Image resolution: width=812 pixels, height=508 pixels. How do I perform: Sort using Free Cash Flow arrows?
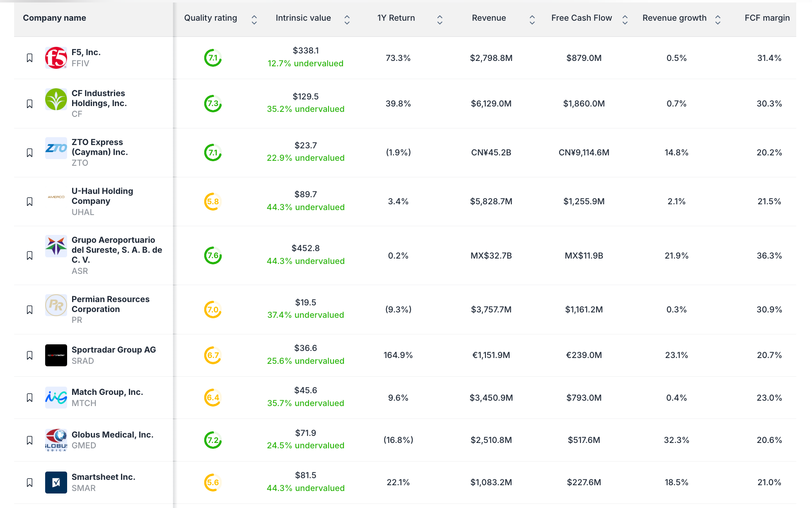click(x=625, y=19)
